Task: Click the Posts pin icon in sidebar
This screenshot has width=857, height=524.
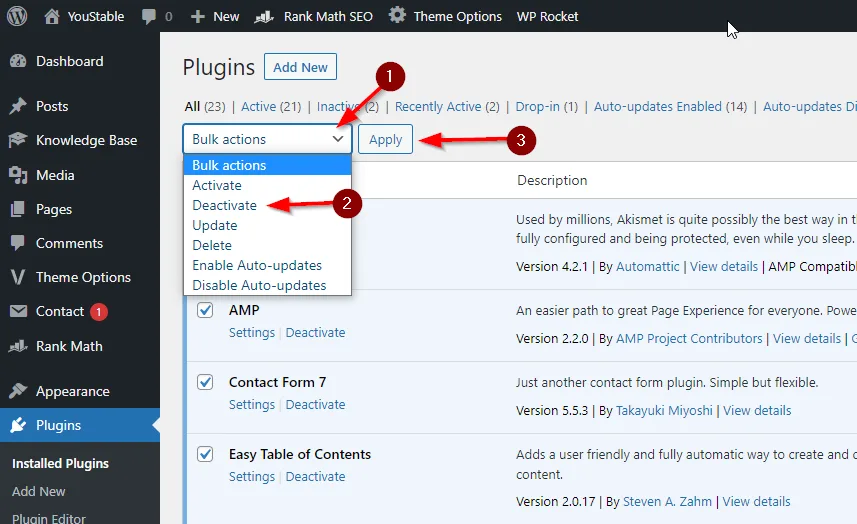Action: tap(18, 106)
